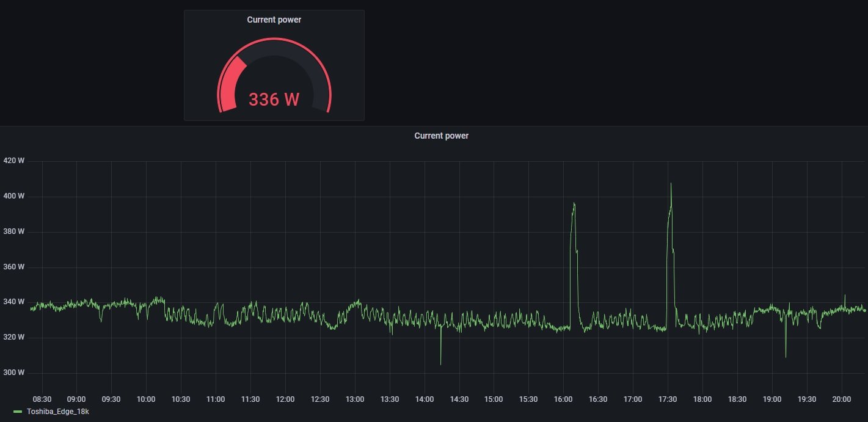Click the 320 W y-axis label

point(14,337)
